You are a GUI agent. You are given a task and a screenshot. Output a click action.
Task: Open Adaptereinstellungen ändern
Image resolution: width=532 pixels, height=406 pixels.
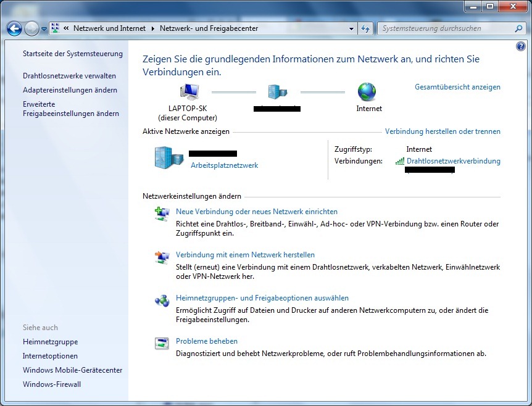point(70,90)
